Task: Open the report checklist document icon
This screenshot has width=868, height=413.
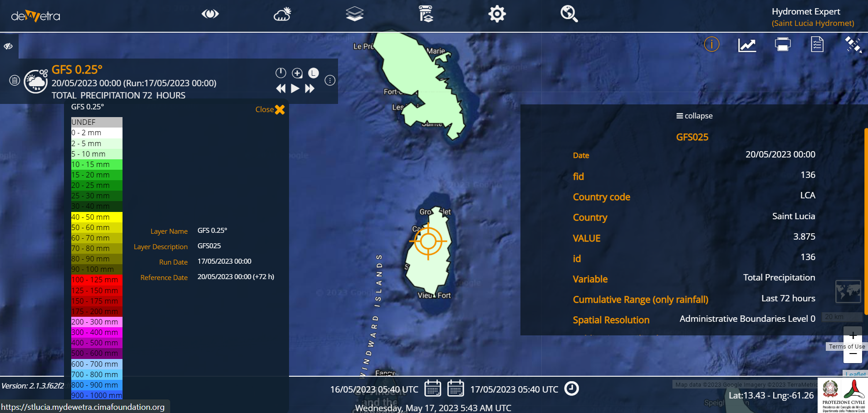Action: click(x=817, y=44)
